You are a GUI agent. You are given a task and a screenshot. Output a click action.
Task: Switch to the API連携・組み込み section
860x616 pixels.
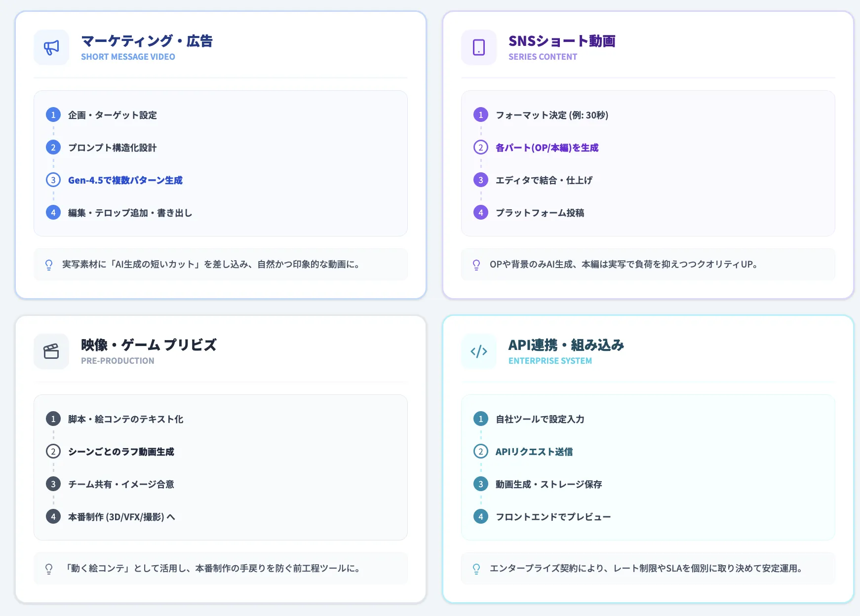click(566, 346)
